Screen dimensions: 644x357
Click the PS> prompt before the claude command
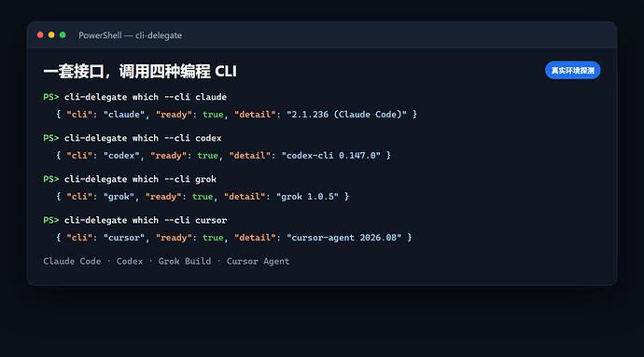point(51,97)
